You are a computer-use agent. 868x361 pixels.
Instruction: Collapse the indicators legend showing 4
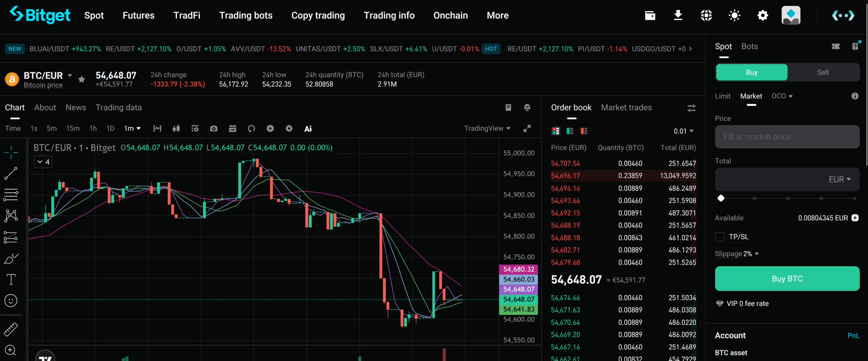(x=43, y=162)
